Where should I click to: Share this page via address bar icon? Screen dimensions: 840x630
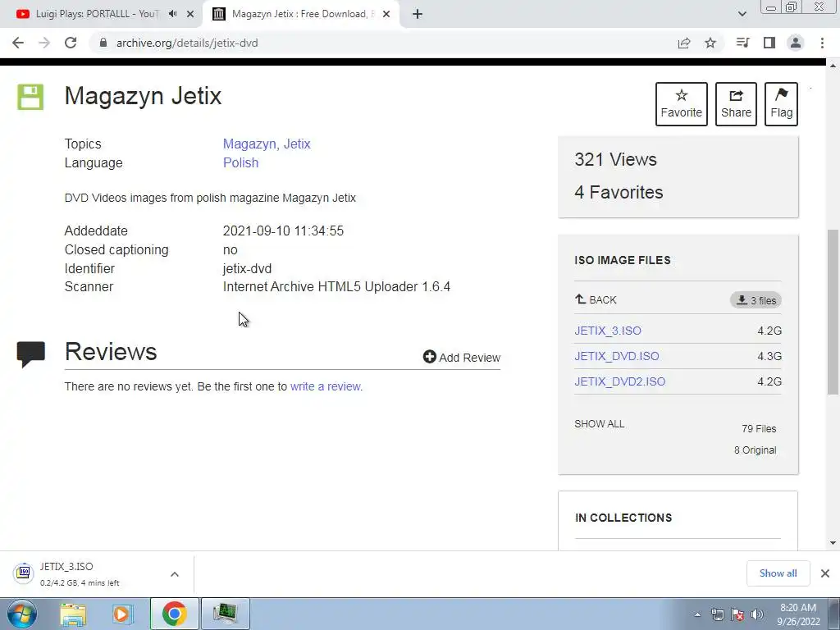[x=683, y=43]
